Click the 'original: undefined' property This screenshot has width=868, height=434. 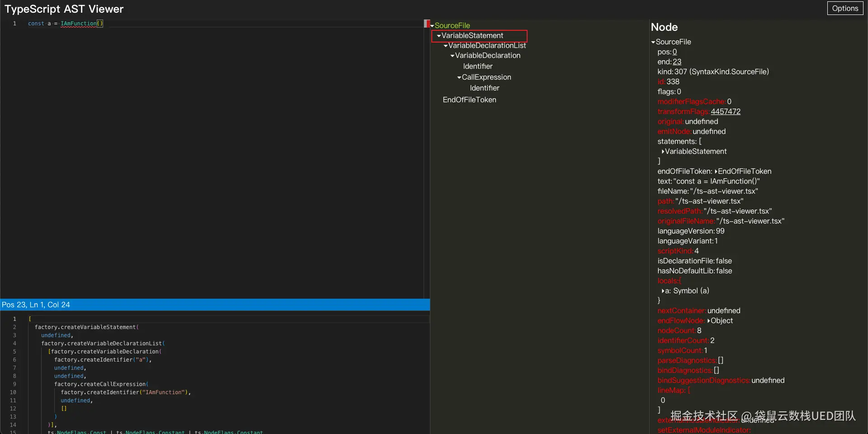click(x=688, y=122)
